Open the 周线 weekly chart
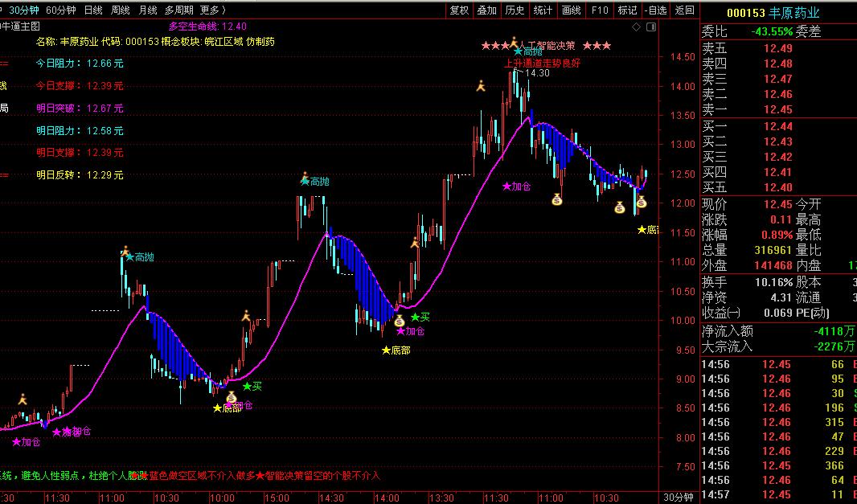Viewport: 857px width, 504px height. point(121,10)
